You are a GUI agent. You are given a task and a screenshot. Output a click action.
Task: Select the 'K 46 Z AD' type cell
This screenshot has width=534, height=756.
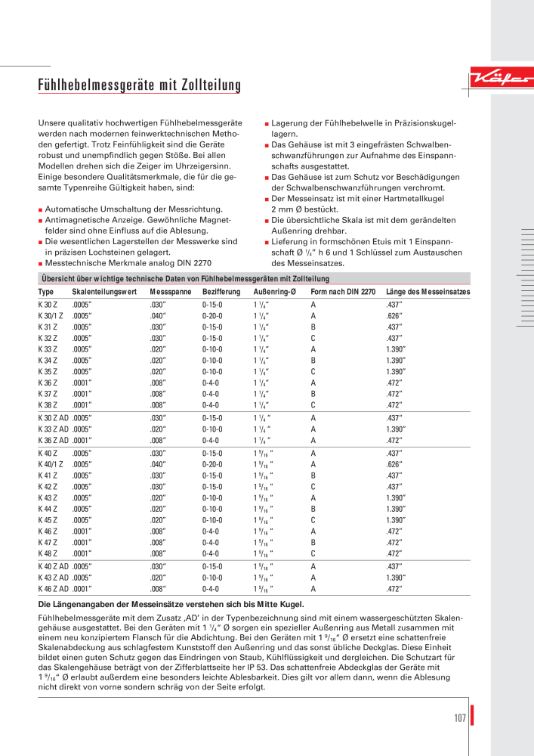coord(54,589)
